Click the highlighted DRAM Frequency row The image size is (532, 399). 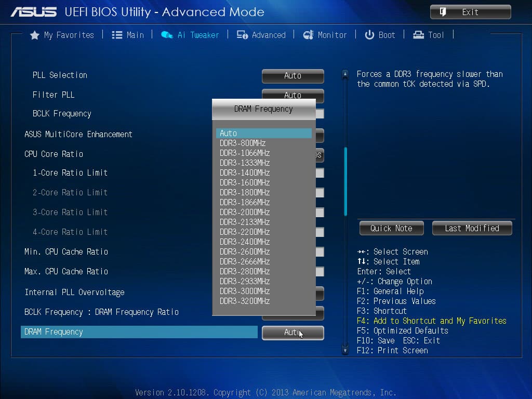coord(139,332)
